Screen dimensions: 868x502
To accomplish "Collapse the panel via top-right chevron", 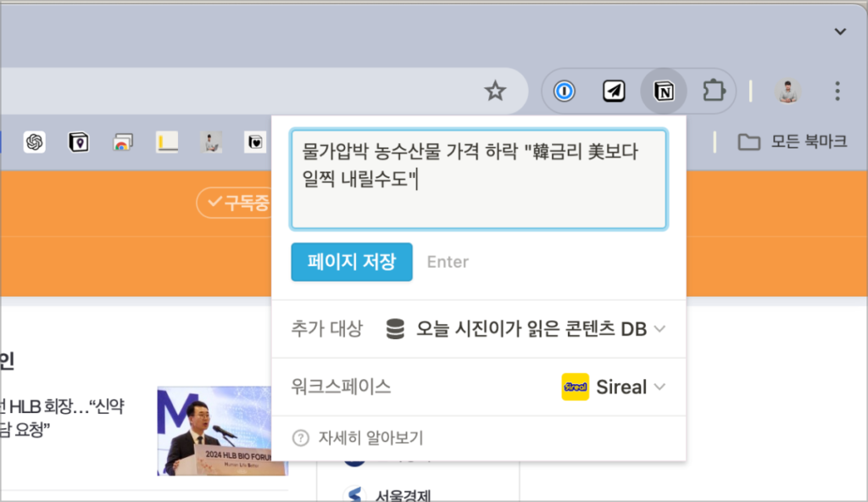I will tap(840, 31).
